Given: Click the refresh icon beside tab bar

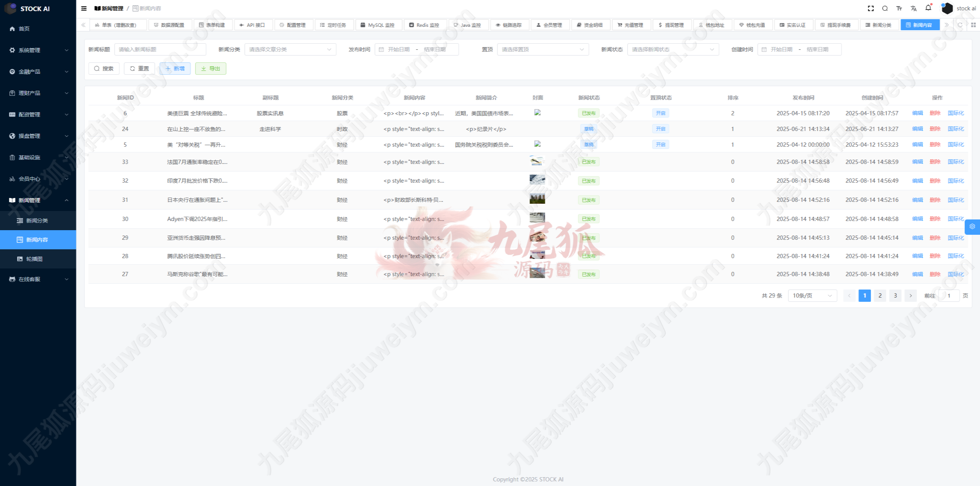Looking at the screenshot, I should pos(960,25).
